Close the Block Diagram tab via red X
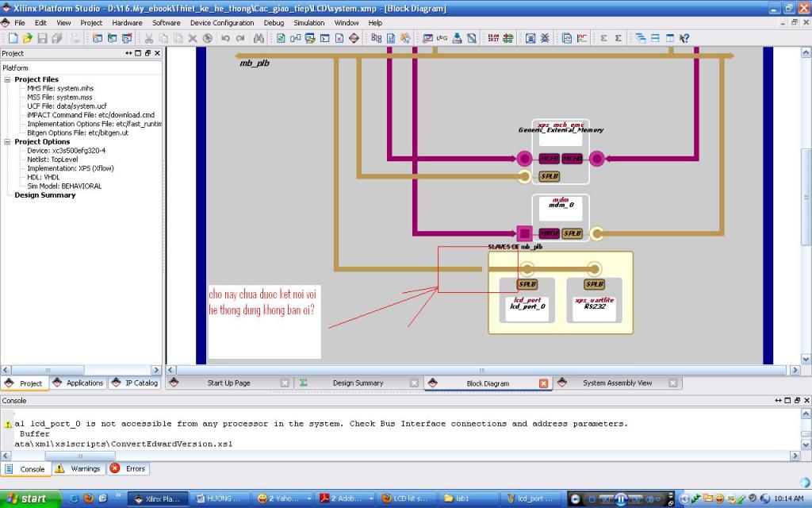The height and width of the screenshot is (508, 812). [543, 383]
